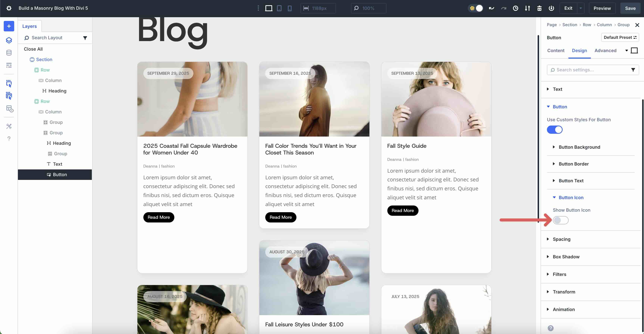Open the Layers panel icon in left sidebar
Image resolution: width=644 pixels, height=334 pixels.
pos(9,40)
